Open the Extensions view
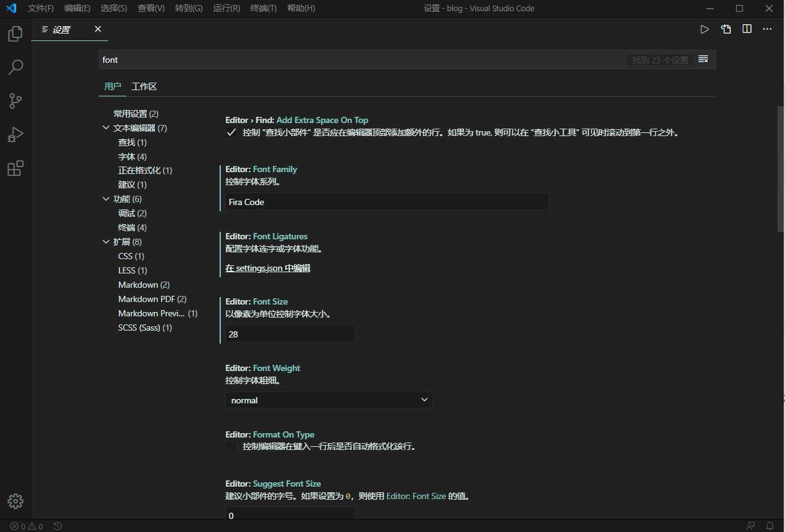The width and height of the screenshot is (785, 532). (x=16, y=168)
